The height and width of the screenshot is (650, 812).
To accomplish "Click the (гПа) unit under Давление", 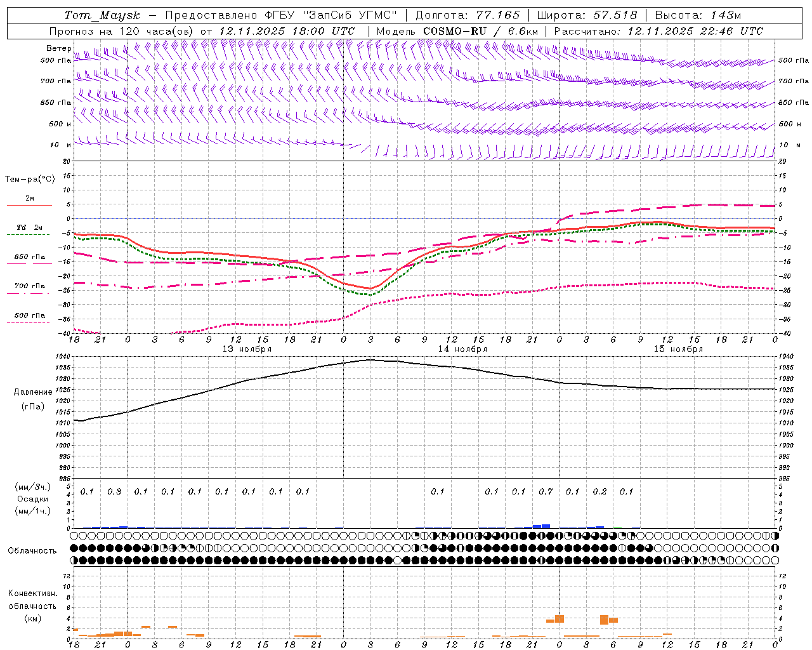I will tap(33, 406).
